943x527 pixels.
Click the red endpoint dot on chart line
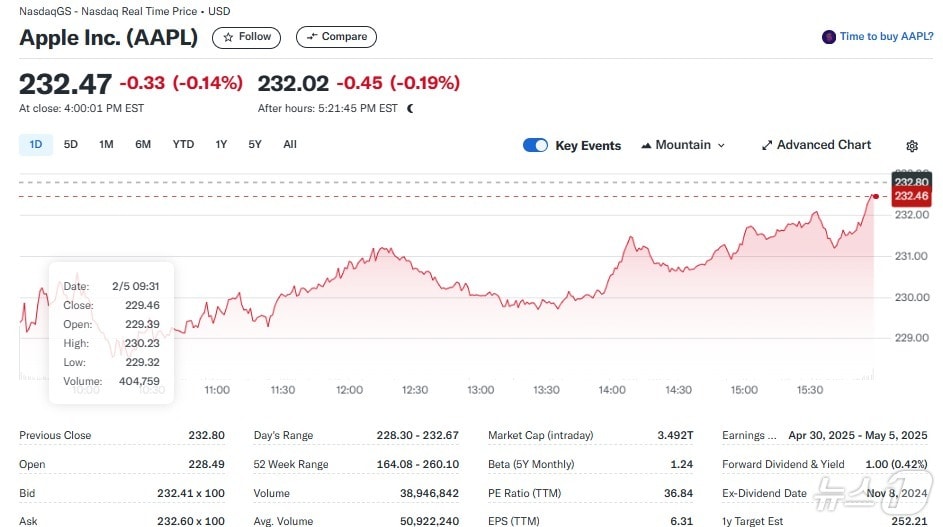click(875, 196)
